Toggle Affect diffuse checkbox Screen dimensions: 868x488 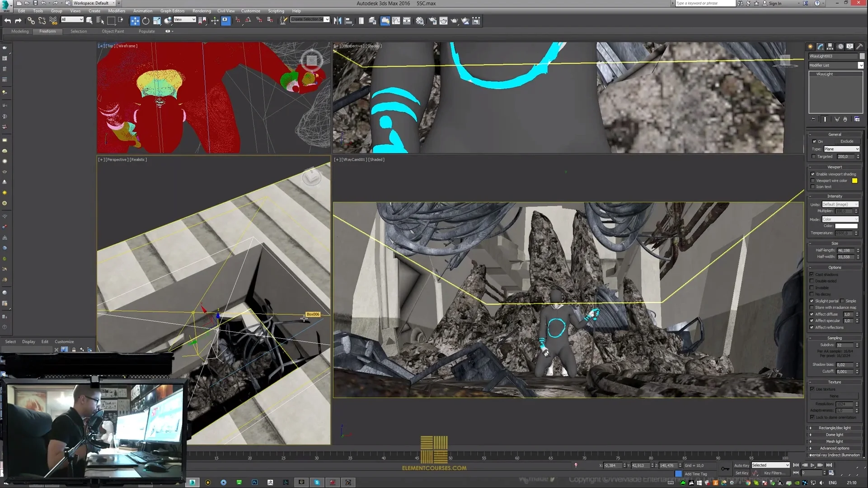[812, 314]
